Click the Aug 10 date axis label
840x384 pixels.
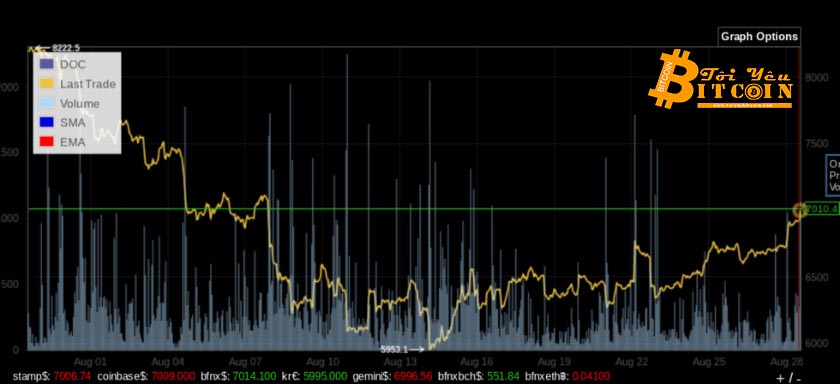tap(323, 362)
